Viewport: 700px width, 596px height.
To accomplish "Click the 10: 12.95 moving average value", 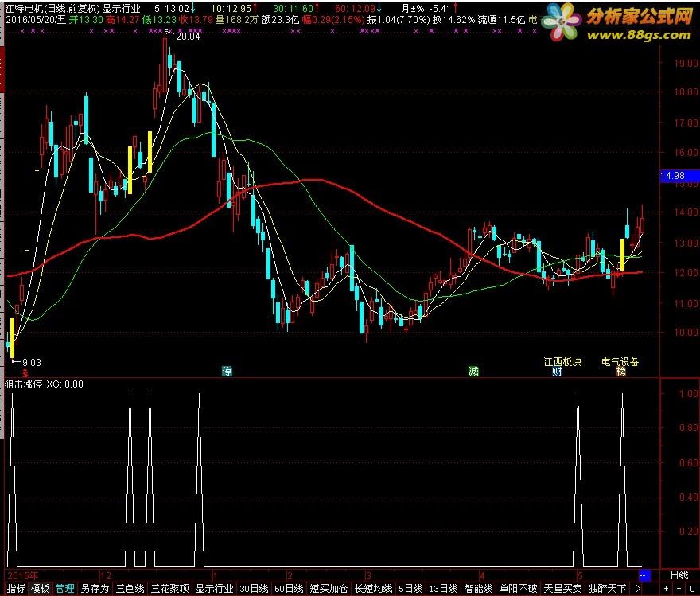I will pyautogui.click(x=234, y=8).
